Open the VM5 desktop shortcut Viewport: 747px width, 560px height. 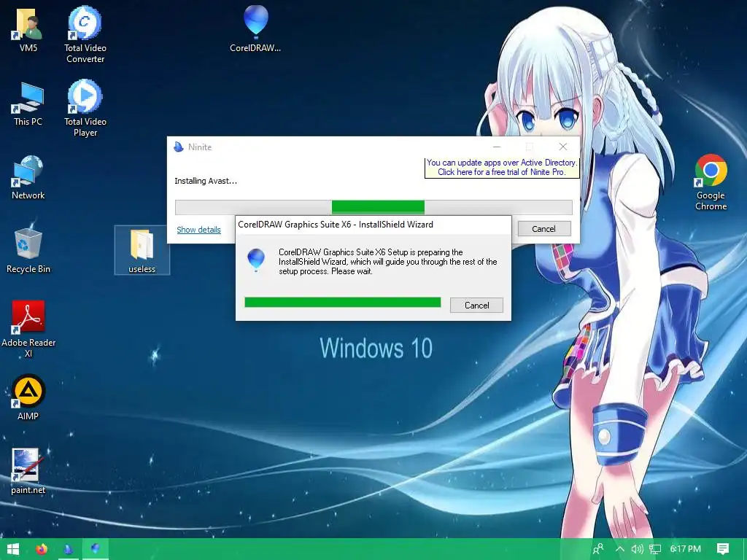(x=28, y=29)
